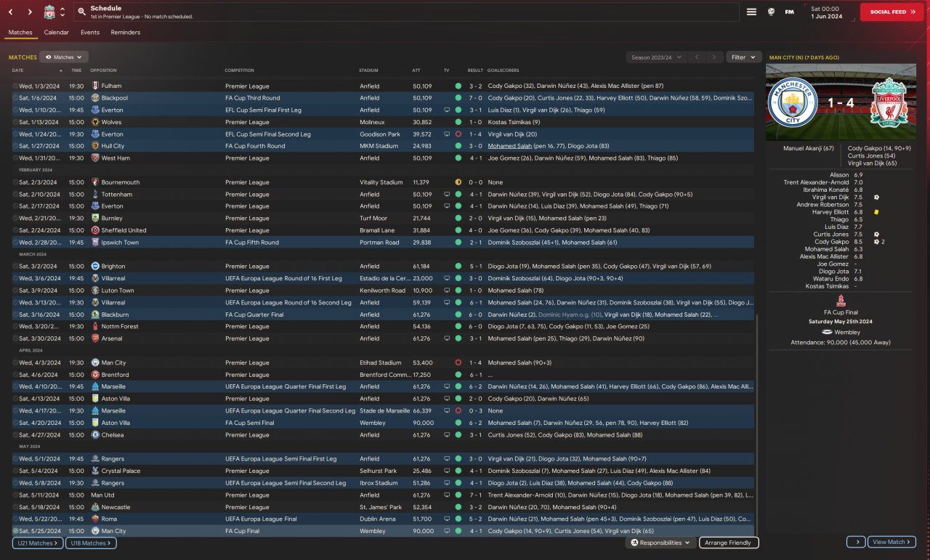This screenshot has width=930, height=560.
Task: Switch to the Calendar tab
Action: click(x=56, y=33)
